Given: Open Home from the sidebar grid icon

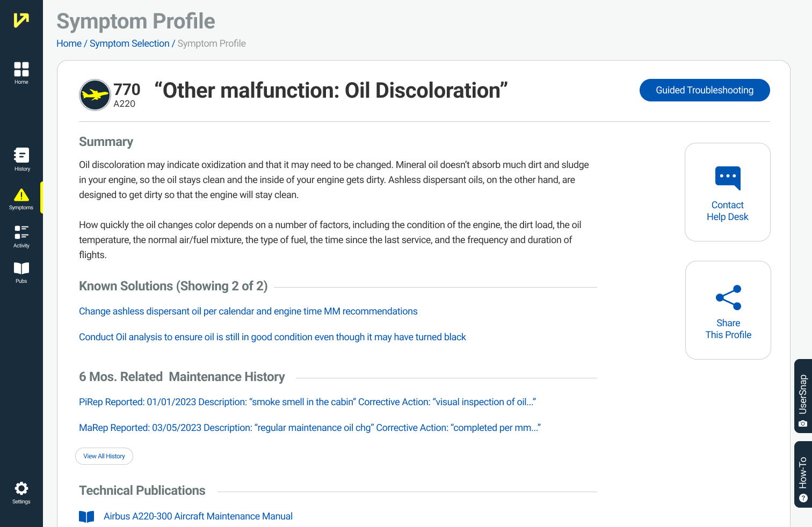Looking at the screenshot, I should (21, 69).
